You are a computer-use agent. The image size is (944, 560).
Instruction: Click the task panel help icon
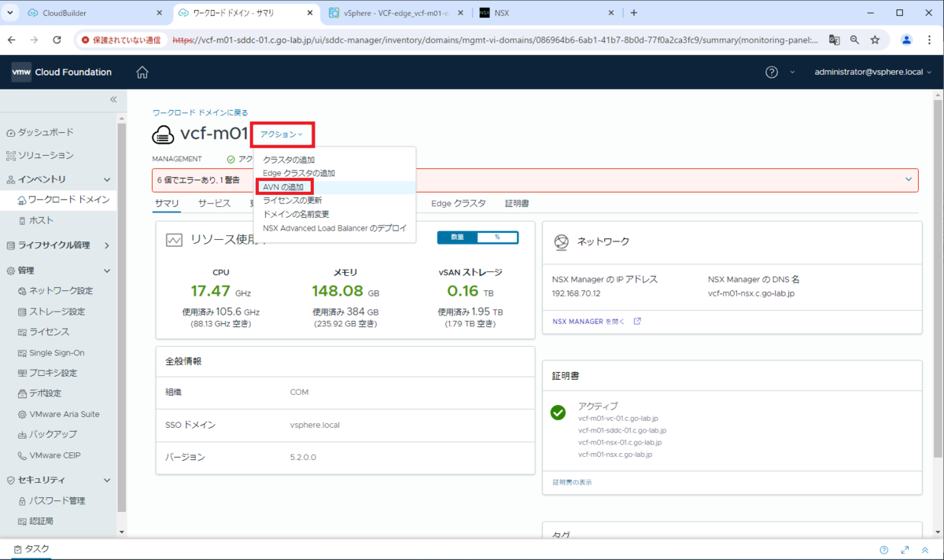(884, 550)
